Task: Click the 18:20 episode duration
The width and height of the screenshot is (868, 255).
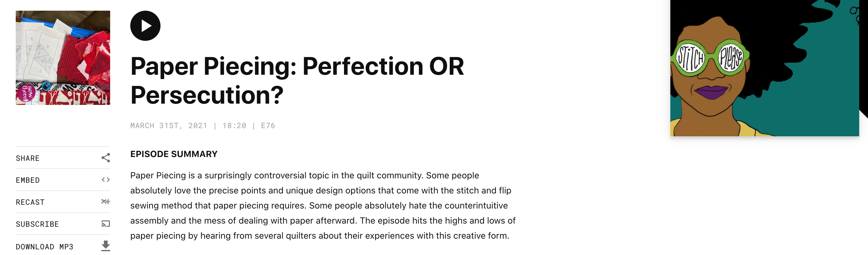Action: pyautogui.click(x=234, y=126)
